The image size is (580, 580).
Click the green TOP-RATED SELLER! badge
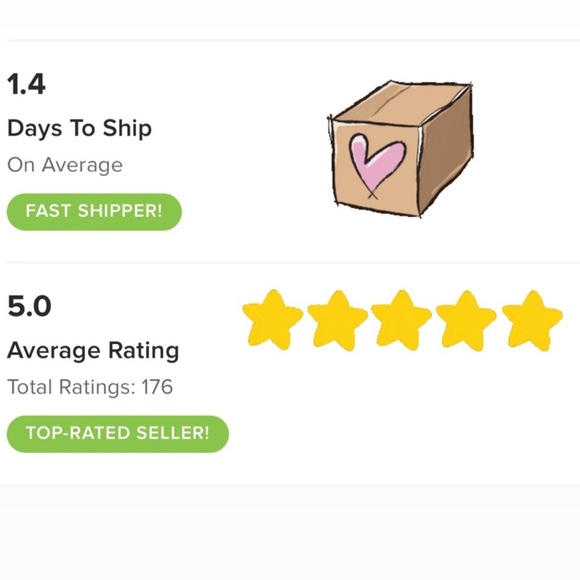118,434
